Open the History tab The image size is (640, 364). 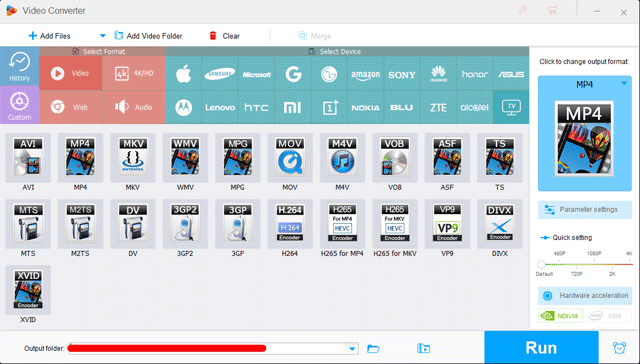[x=20, y=66]
